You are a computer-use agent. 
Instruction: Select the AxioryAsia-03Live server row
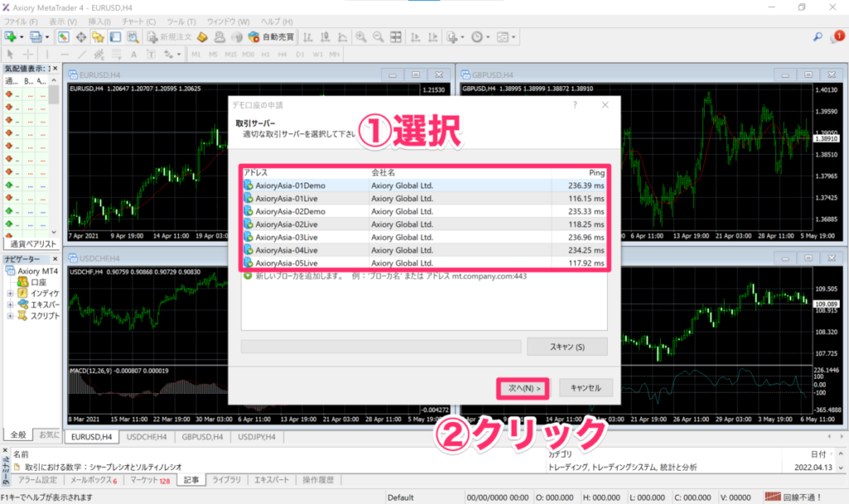coord(424,237)
